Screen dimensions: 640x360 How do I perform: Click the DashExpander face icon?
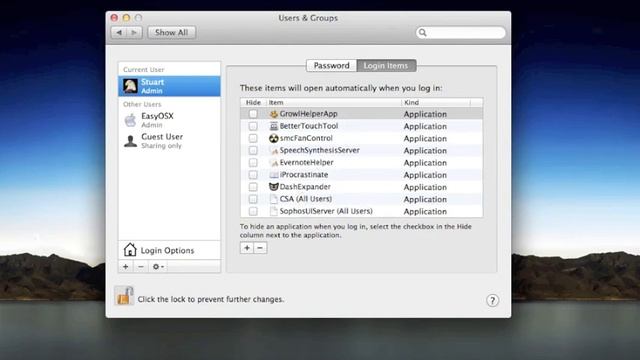point(273,187)
